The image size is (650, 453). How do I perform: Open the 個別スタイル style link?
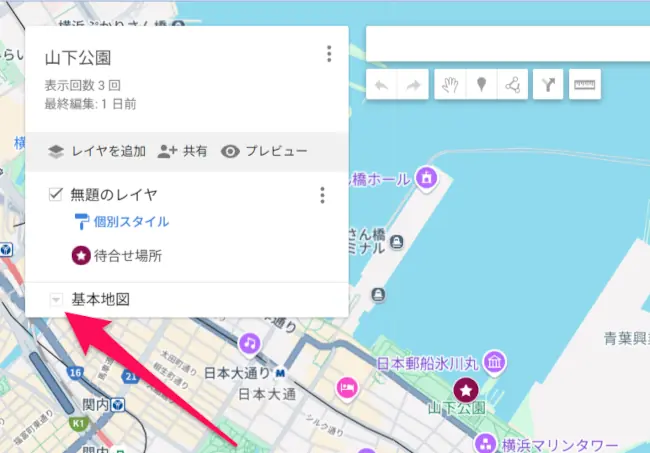click(131, 222)
